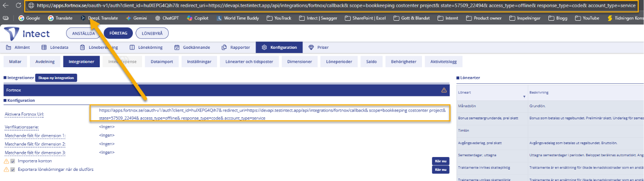Click the site info globe icon
The image size is (644, 181).
(31, 6)
